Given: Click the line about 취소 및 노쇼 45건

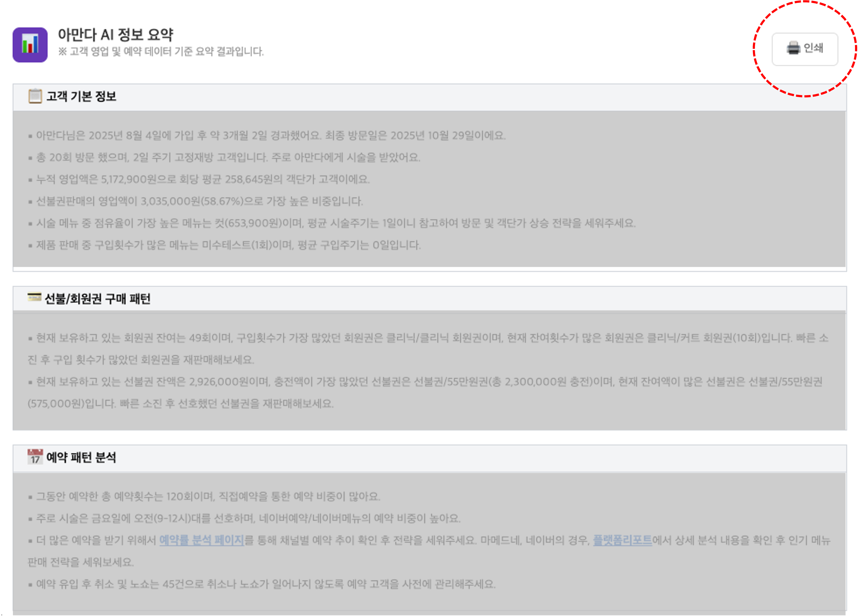Looking at the screenshot, I should 265,584.
